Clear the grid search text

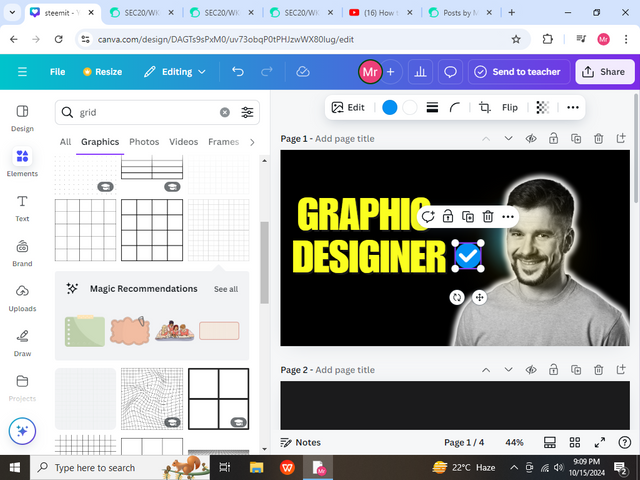tap(225, 112)
